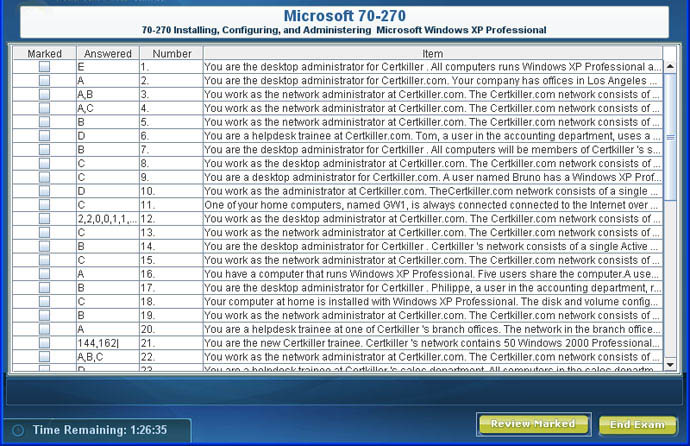690x446 pixels.
Task: Mark question 4 checkbox
Action: pos(44,108)
